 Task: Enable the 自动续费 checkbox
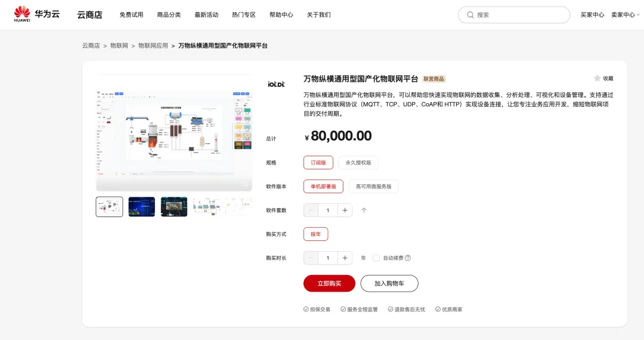click(376, 258)
